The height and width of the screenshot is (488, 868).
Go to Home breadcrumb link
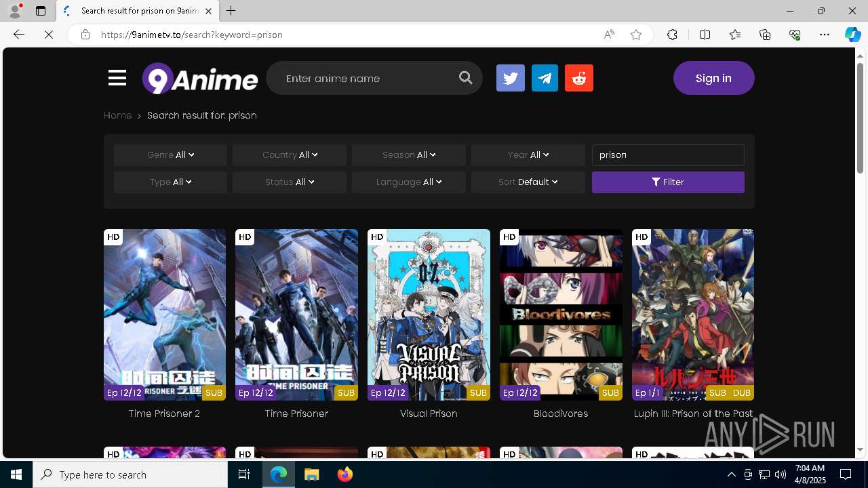117,115
